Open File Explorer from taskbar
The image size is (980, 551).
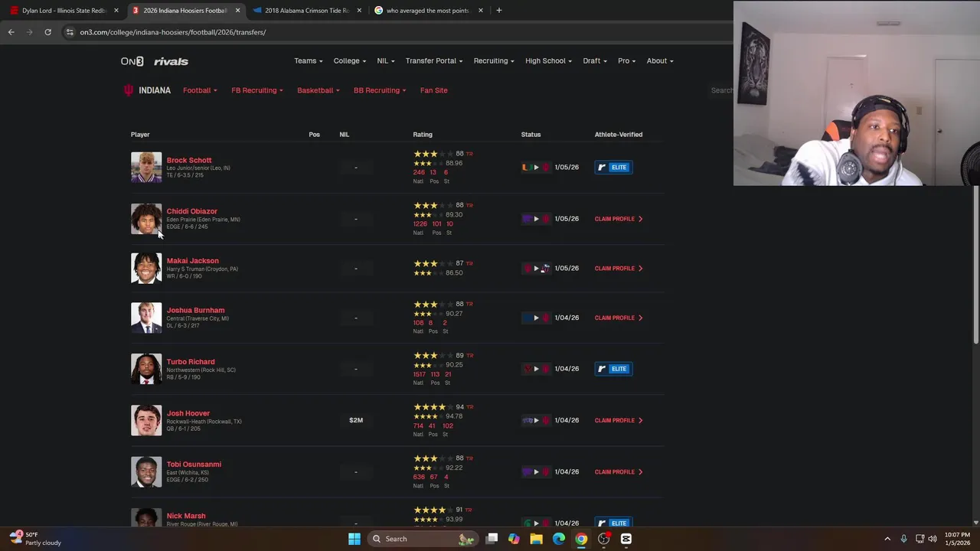pos(536,539)
